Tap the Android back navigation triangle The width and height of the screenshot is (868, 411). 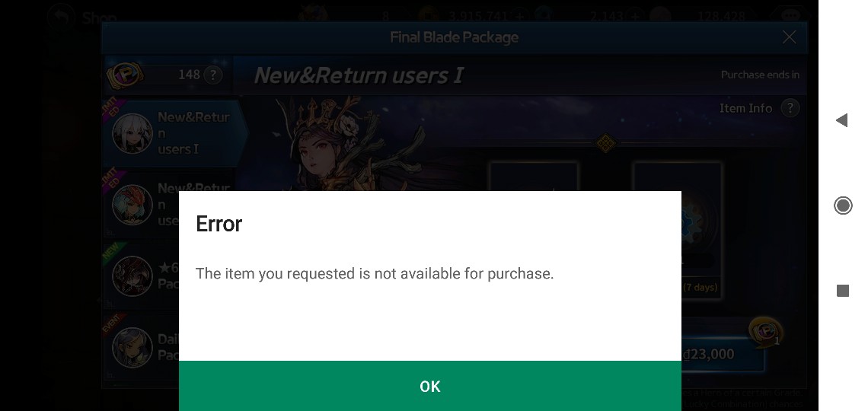842,120
